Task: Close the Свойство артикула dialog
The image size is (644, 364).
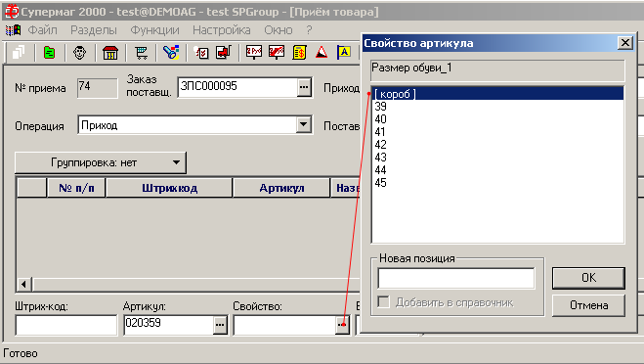Action: coord(624,42)
